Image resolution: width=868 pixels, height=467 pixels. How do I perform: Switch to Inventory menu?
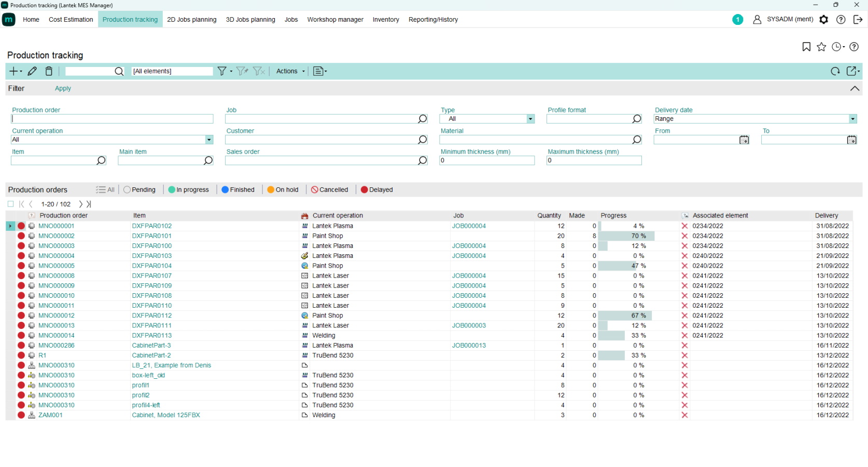[385, 20]
